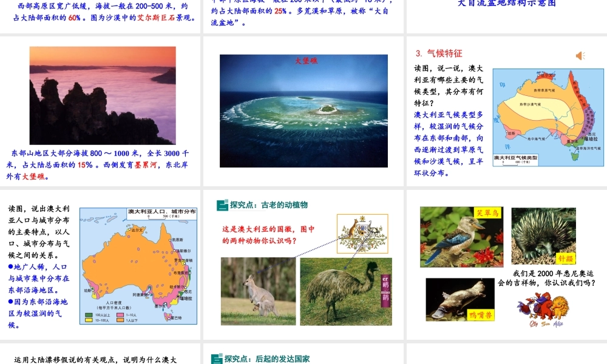Select the sunset mountain cliffs photo
Screen dimensions: 607x364
click(x=103, y=95)
